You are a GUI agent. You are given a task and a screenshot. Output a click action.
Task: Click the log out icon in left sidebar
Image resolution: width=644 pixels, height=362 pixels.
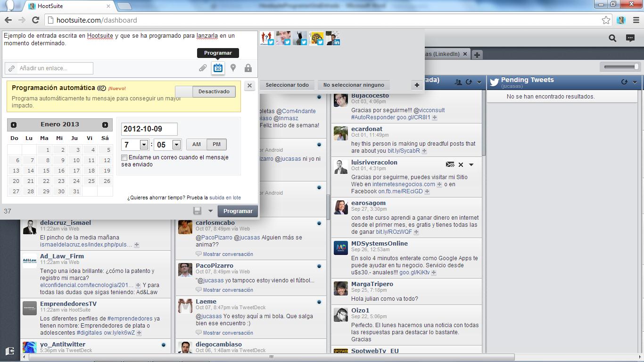[x=10, y=351]
